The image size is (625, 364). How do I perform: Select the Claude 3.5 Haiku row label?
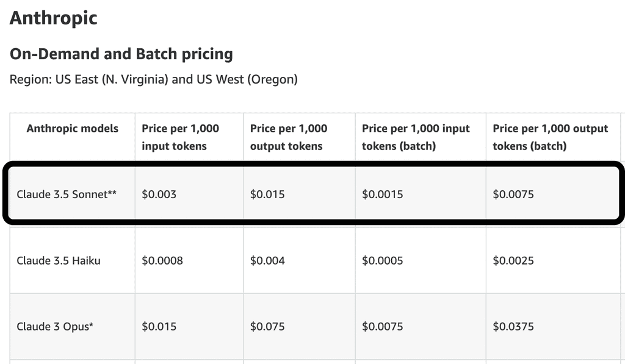tap(59, 260)
